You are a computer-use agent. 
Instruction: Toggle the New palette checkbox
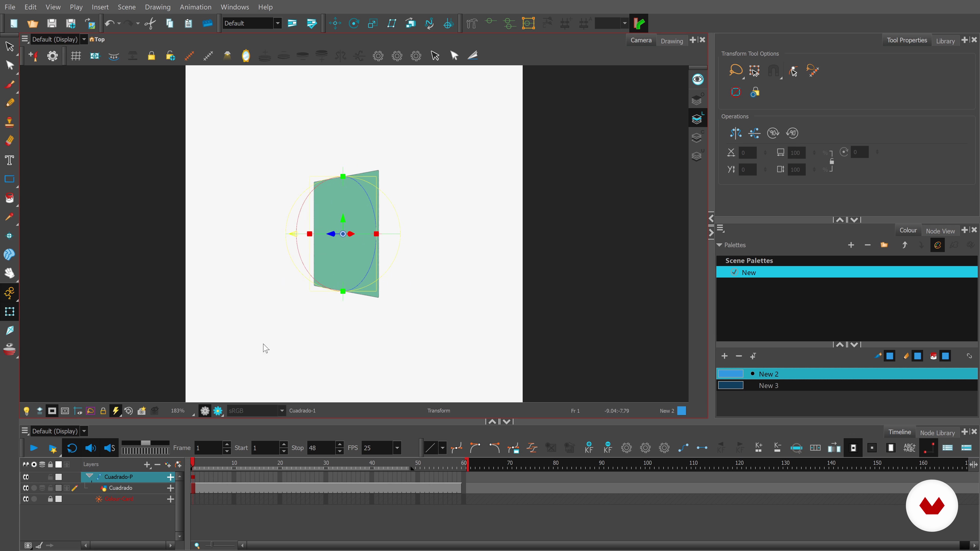coord(734,272)
